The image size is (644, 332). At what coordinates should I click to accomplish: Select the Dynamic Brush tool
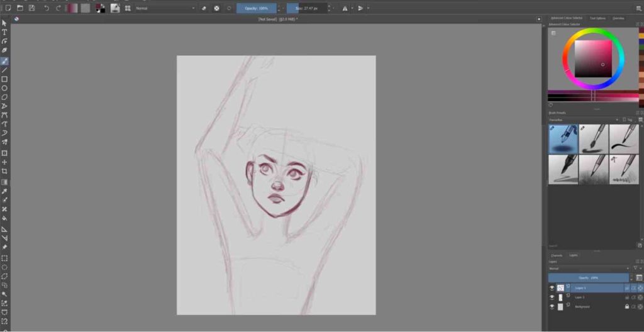coord(4,133)
